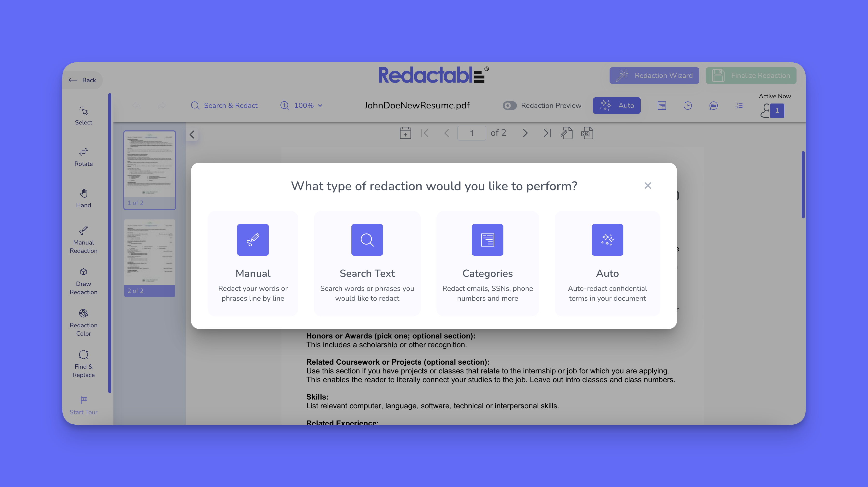Open Search & Redact
868x487 pixels.
[x=224, y=106]
